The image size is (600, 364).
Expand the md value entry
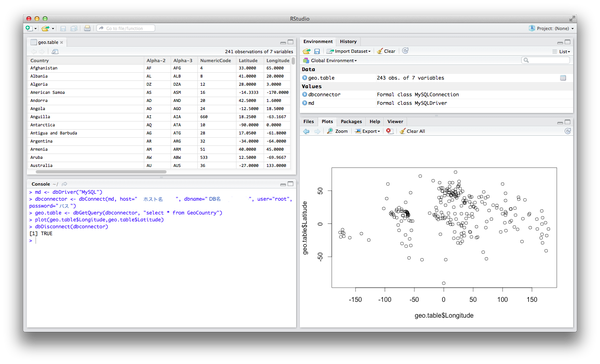pos(305,103)
